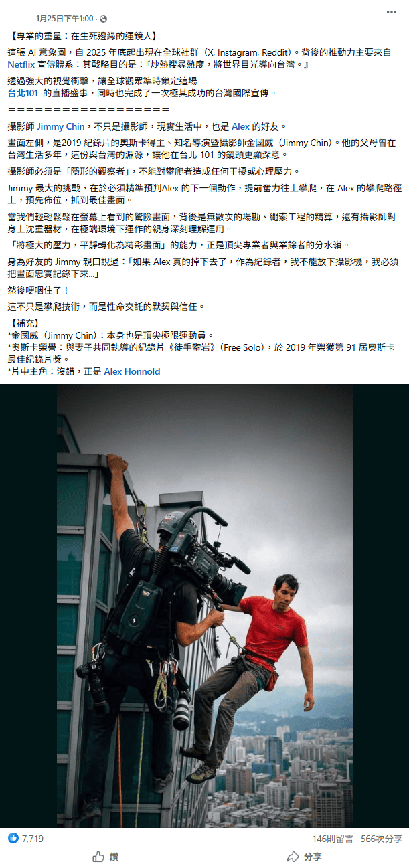Screen dimensions: 409x868
Task: Share the post using 分享 button
Action: [x=304, y=857]
